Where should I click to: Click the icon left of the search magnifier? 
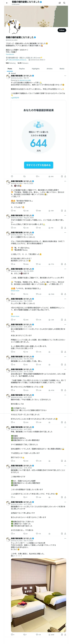click(x=59, y=3)
